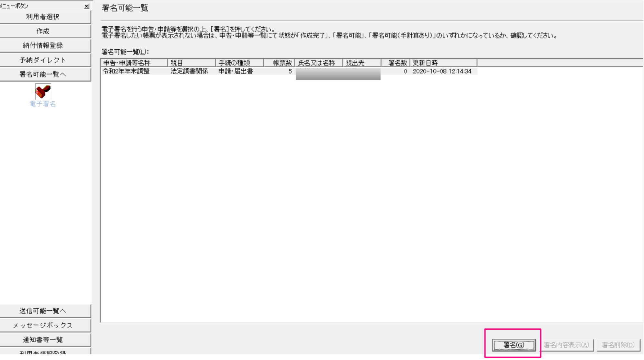Open 送信可能一覧へ menu button
The height and width of the screenshot is (360, 644).
point(45,311)
